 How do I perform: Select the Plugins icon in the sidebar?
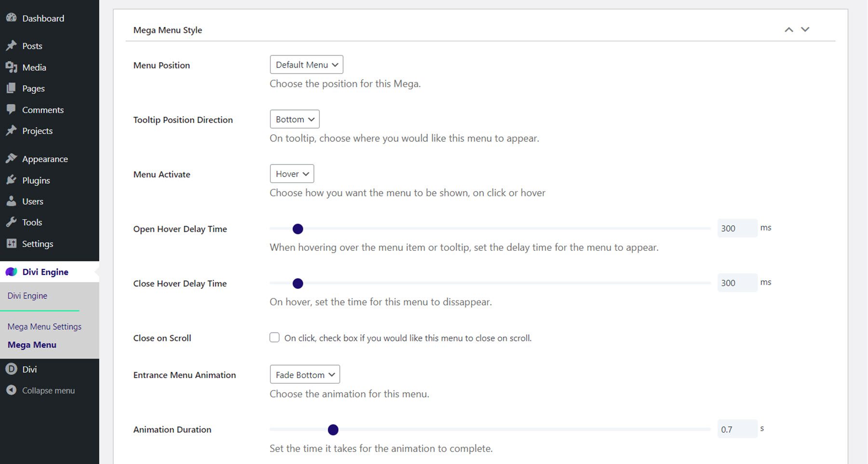(11, 180)
